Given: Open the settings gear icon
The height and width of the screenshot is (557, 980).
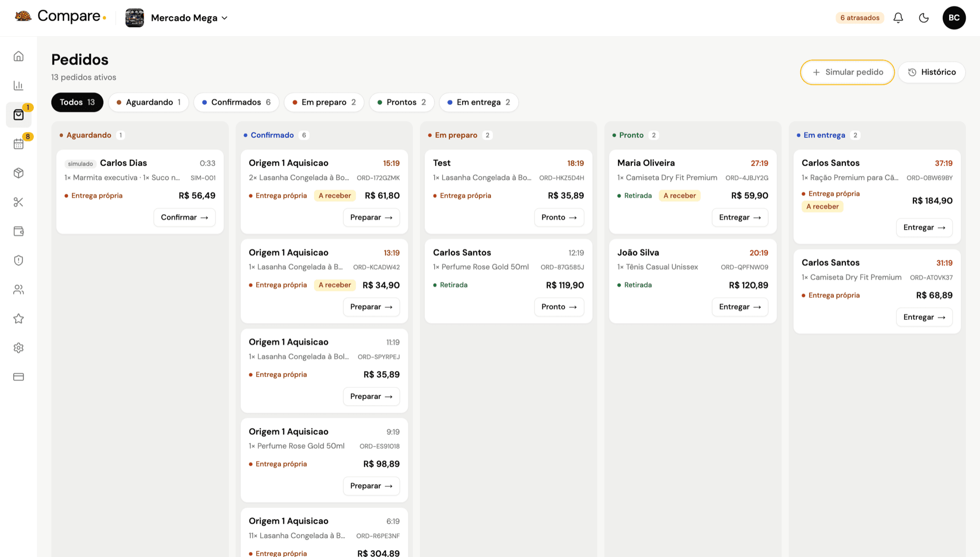Looking at the screenshot, I should coord(19,348).
